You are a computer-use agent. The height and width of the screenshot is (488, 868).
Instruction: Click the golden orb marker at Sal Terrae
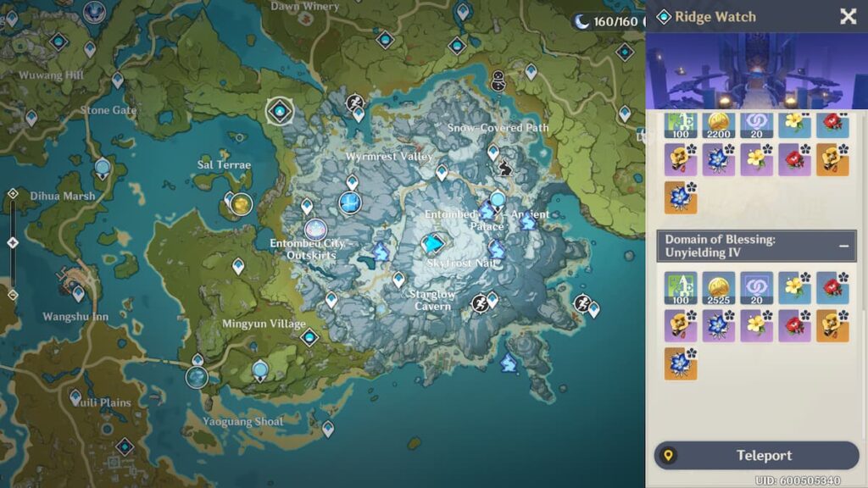(x=242, y=204)
